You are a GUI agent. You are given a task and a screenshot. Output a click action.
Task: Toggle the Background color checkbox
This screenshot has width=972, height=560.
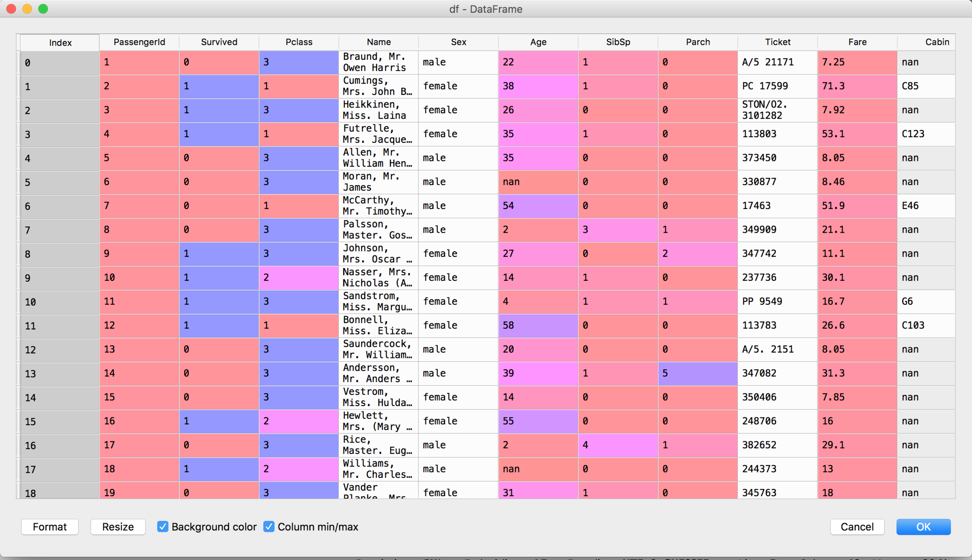(163, 527)
